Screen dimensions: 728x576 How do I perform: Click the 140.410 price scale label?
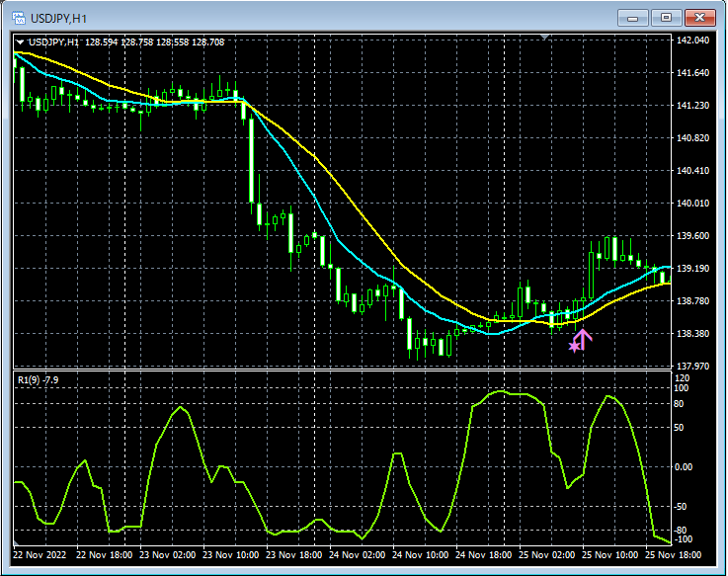(x=692, y=171)
